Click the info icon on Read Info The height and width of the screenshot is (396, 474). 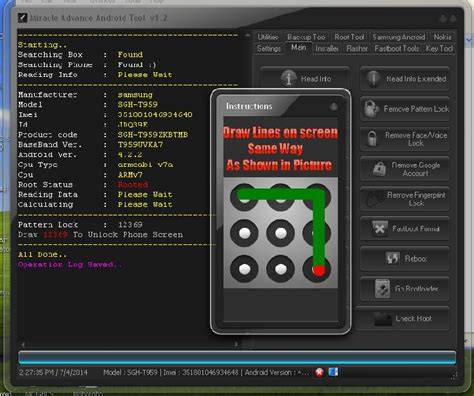click(288, 78)
